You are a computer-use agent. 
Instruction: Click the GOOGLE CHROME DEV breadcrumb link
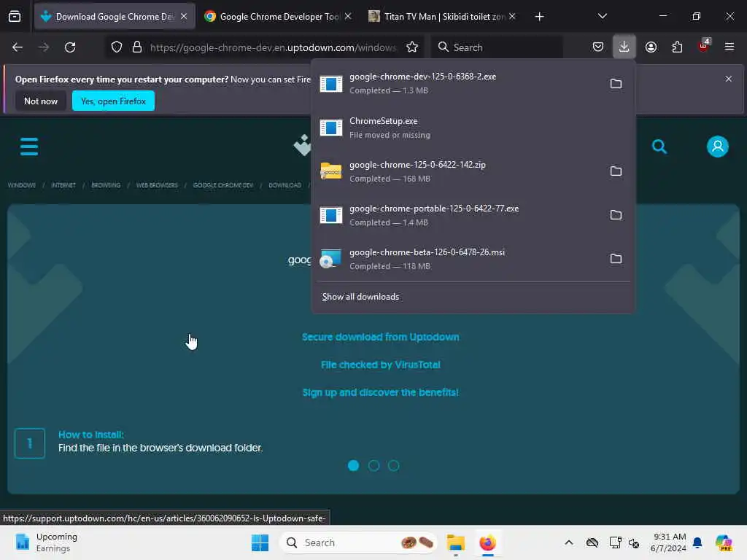pyautogui.click(x=223, y=185)
